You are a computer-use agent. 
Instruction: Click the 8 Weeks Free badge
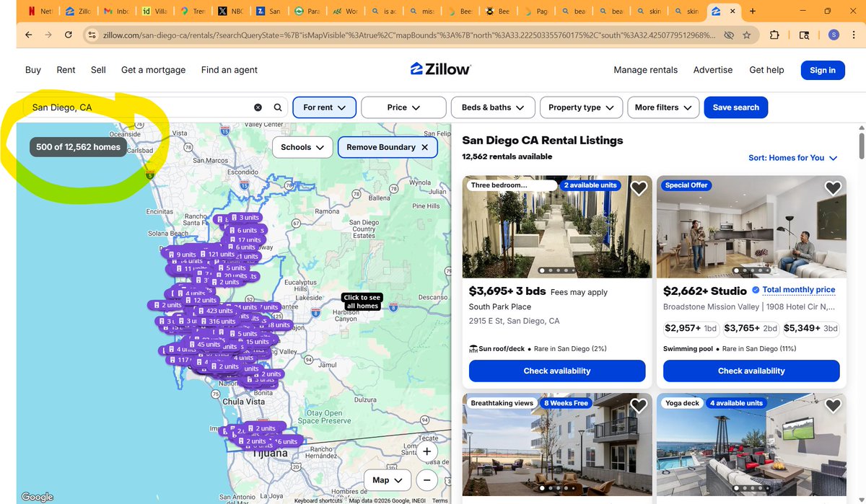(x=566, y=403)
